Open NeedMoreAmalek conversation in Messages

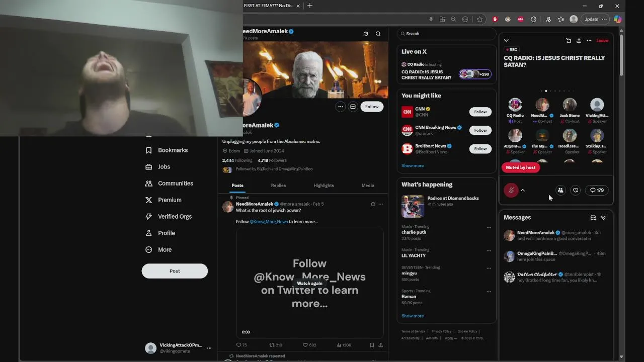[555, 235]
